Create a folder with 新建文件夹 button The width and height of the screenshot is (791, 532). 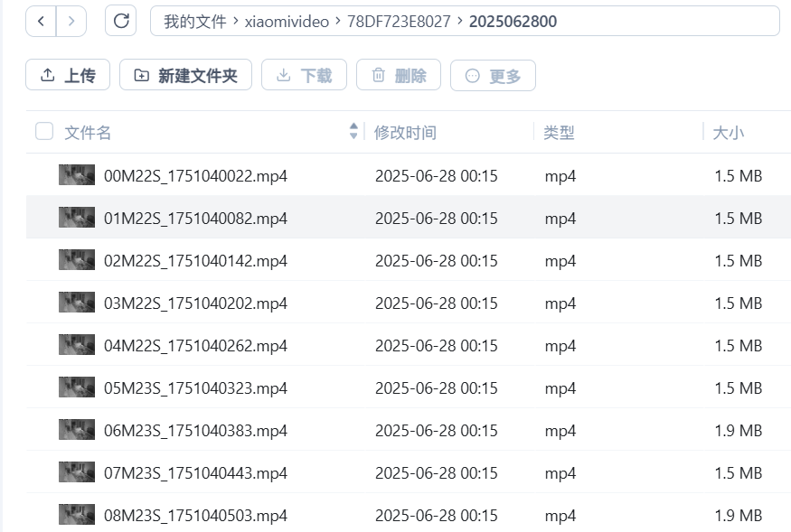click(x=185, y=75)
